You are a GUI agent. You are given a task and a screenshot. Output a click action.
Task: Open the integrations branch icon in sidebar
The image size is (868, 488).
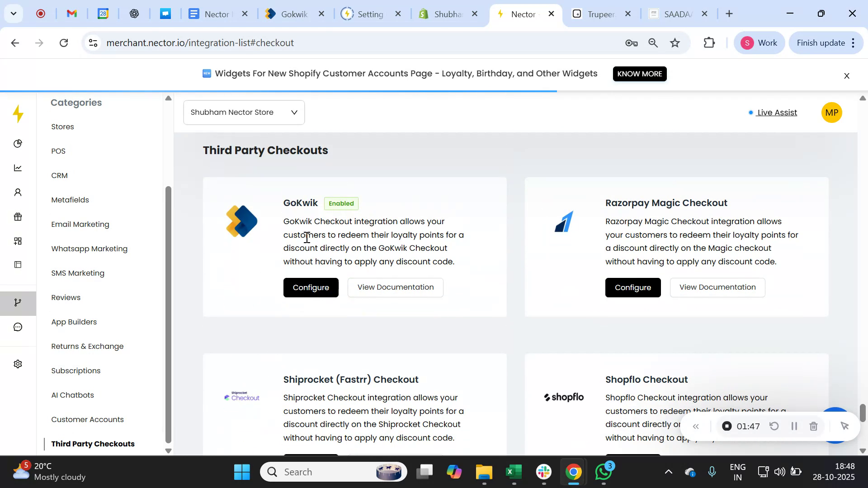18,302
